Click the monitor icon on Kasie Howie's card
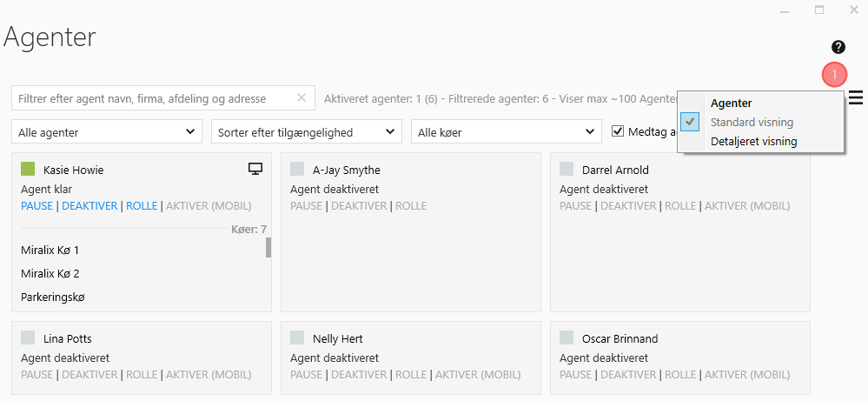Image resolution: width=868 pixels, height=401 pixels. 255,170
